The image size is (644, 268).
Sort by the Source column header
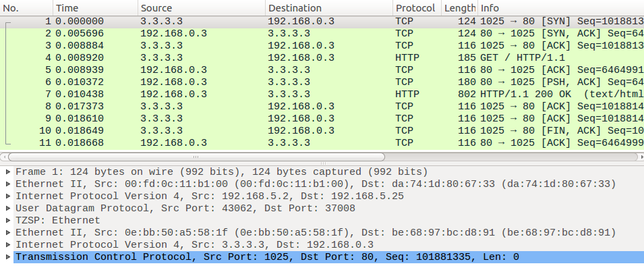click(x=201, y=8)
